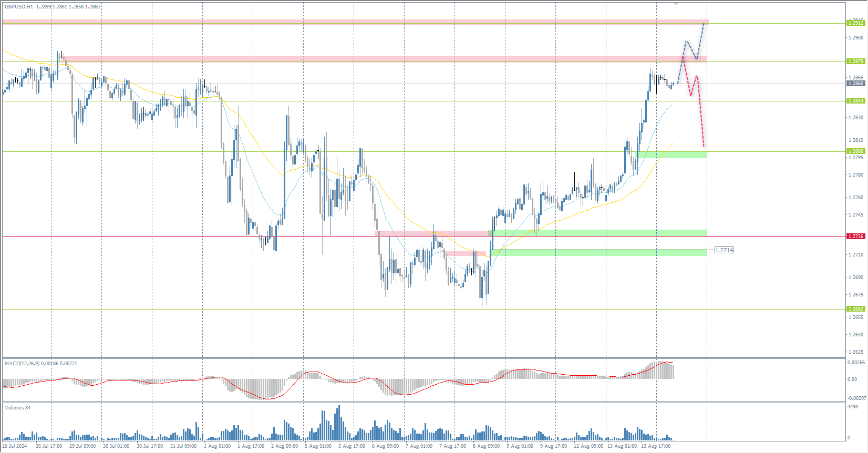Click the 1.2745 price scale value
Viewport: 868px width, 453px height.
click(856, 215)
